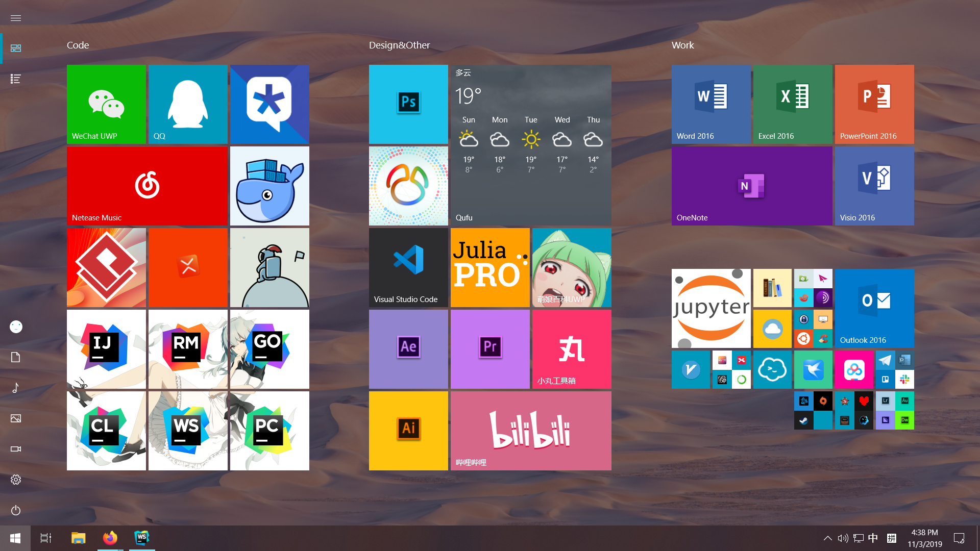Open Steam small tile

pos(803,420)
